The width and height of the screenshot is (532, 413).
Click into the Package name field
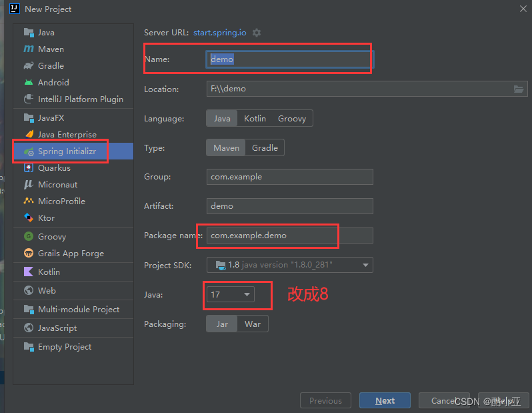(x=290, y=236)
